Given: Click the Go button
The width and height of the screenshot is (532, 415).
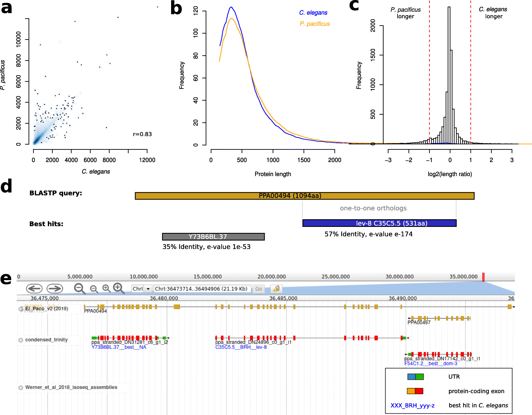Looking at the screenshot, I should (x=258, y=289).
